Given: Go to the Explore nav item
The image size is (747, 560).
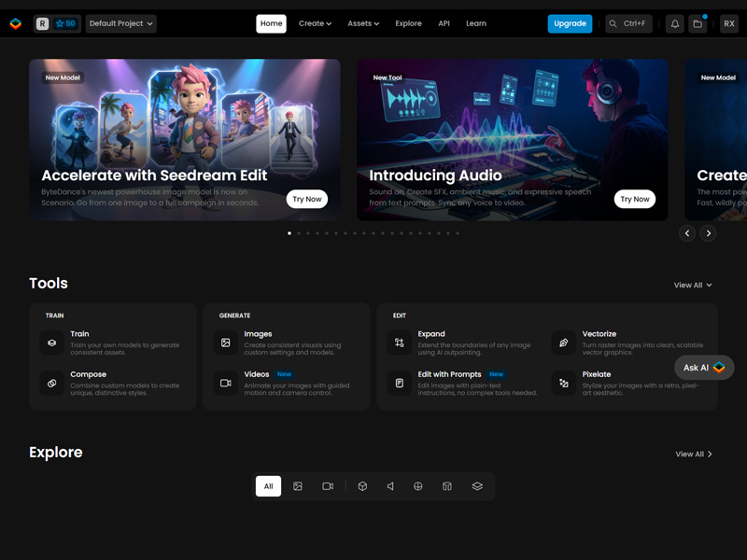Looking at the screenshot, I should pos(408,23).
